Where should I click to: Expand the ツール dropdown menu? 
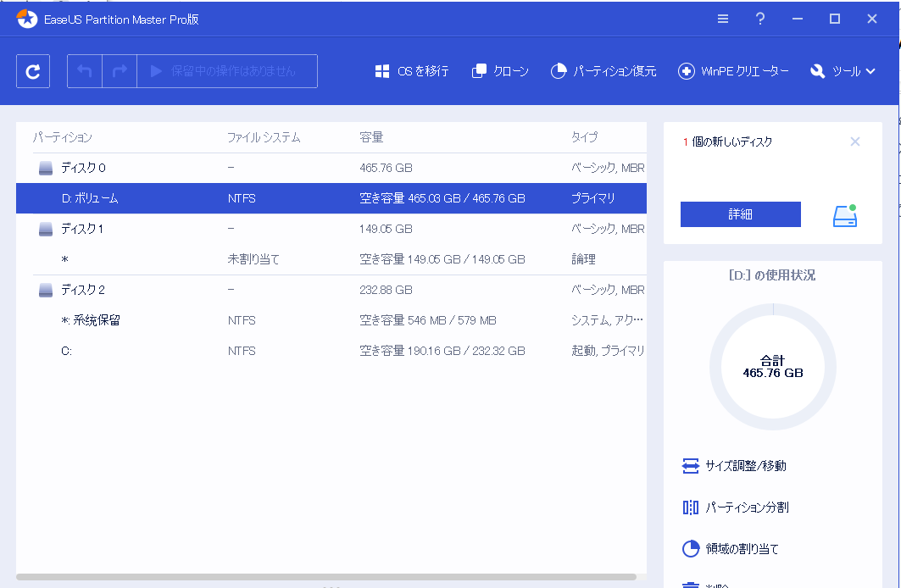pos(843,72)
